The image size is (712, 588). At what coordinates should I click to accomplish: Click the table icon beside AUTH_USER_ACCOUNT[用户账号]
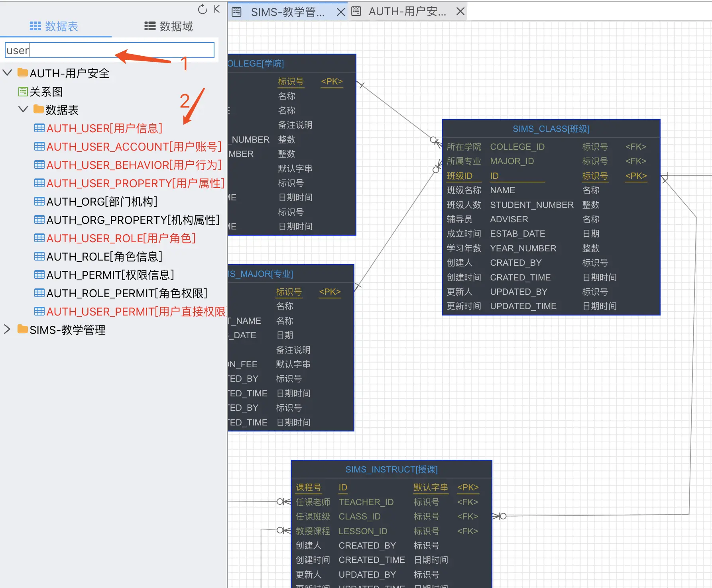(39, 146)
